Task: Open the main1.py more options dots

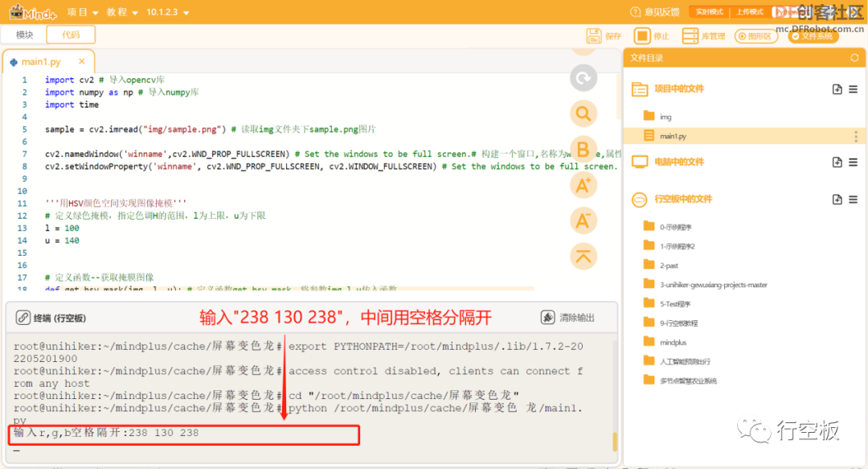Action: [x=855, y=136]
